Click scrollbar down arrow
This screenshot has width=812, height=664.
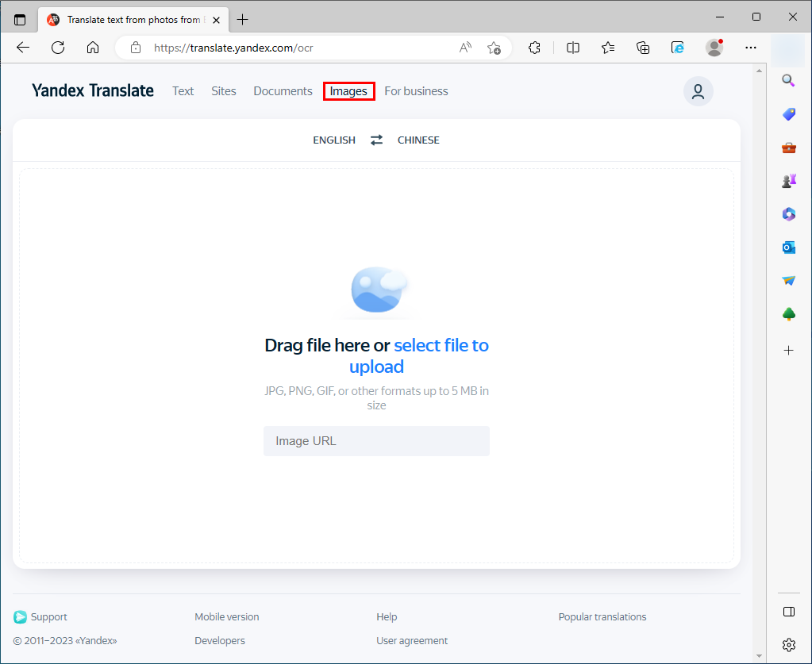click(x=759, y=656)
